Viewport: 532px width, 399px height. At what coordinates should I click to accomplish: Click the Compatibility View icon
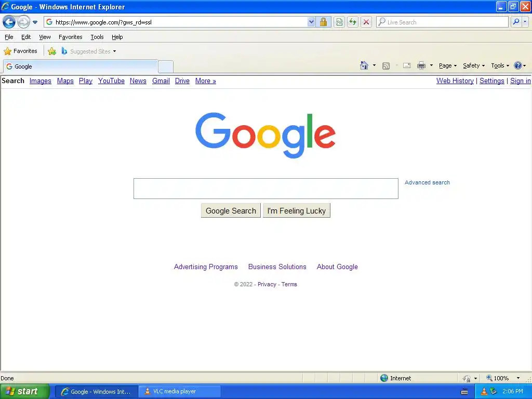pyautogui.click(x=339, y=22)
